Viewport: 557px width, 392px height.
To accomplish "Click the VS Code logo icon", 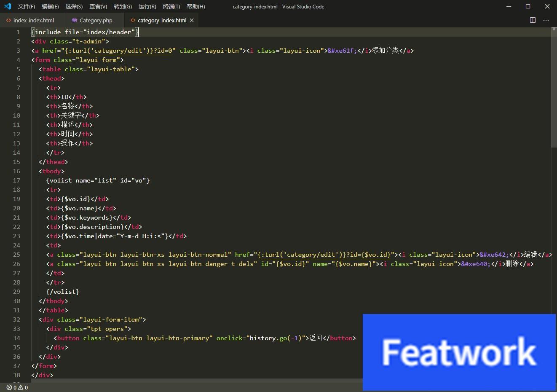I will (7, 6).
